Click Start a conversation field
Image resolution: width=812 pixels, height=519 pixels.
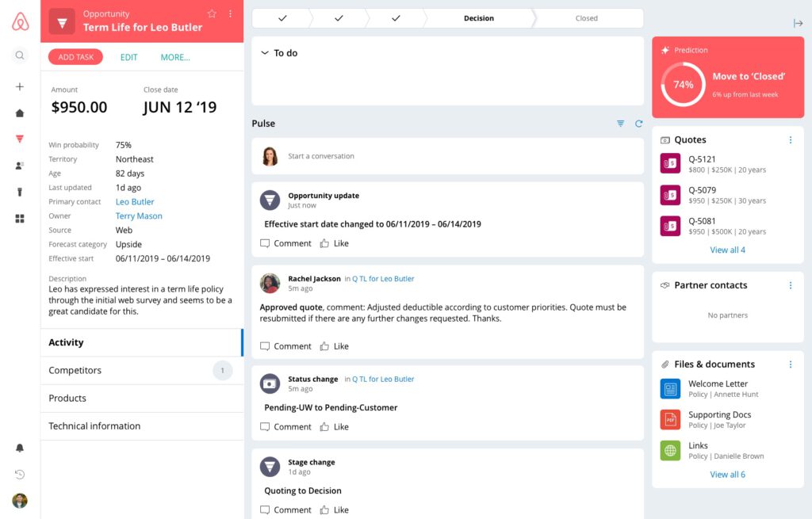447,156
